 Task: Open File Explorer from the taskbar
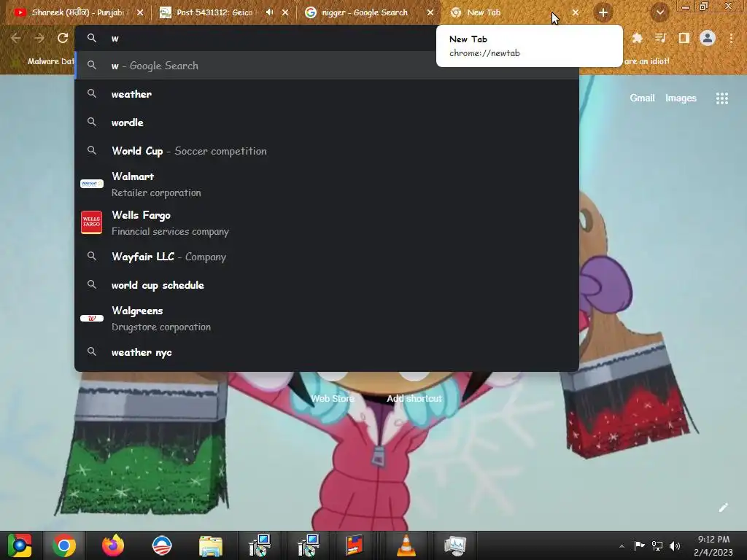coord(211,545)
